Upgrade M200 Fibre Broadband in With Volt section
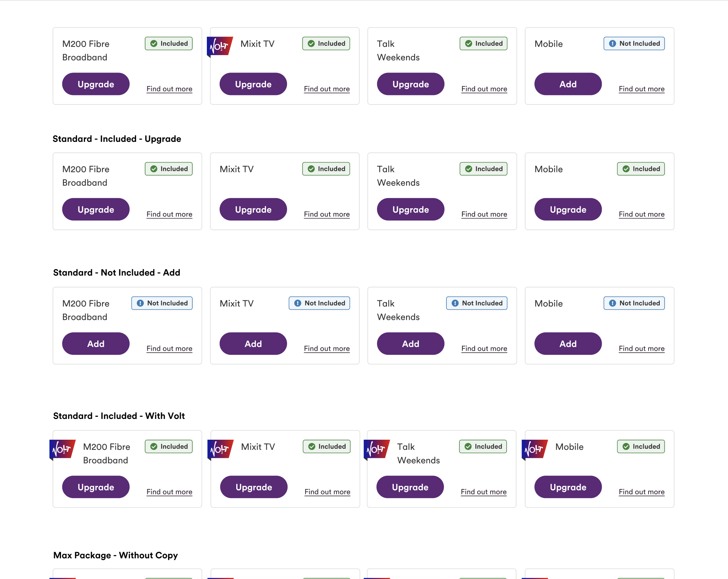 pyautogui.click(x=96, y=487)
